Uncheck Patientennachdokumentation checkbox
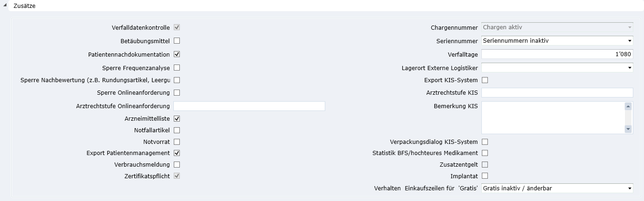The image size is (644, 201). [x=177, y=54]
